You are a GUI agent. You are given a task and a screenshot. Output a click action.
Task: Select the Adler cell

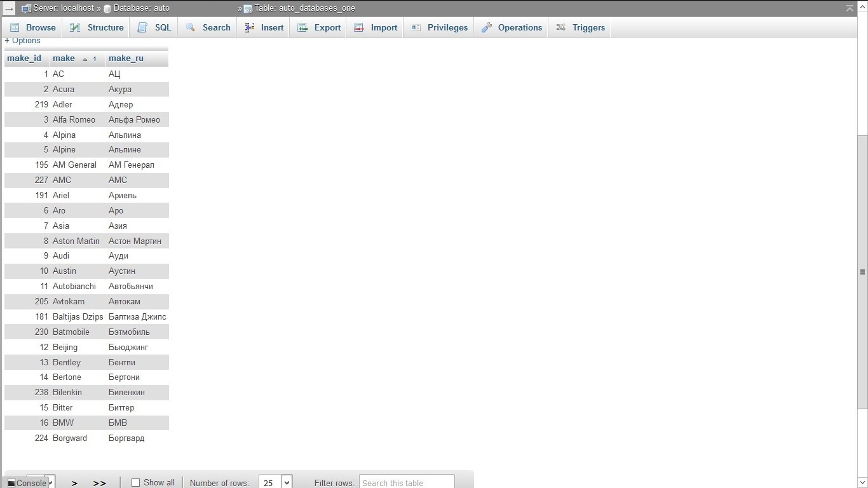point(78,105)
